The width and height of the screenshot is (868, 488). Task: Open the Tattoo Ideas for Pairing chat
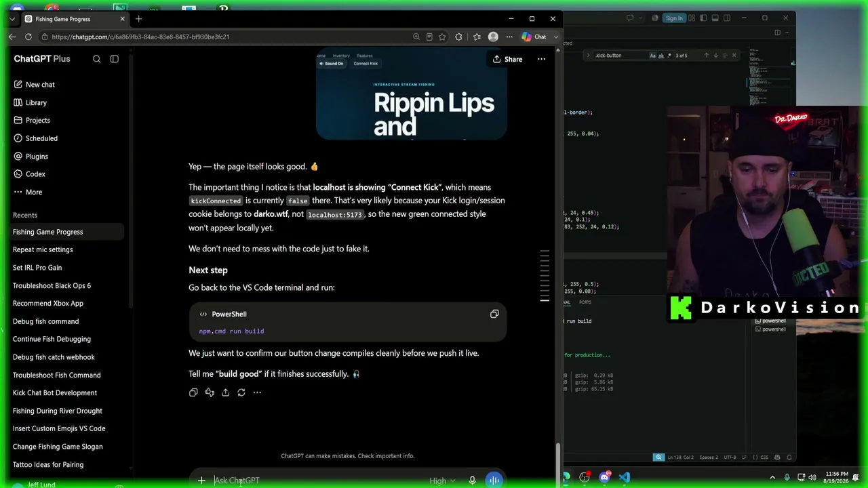48,464
